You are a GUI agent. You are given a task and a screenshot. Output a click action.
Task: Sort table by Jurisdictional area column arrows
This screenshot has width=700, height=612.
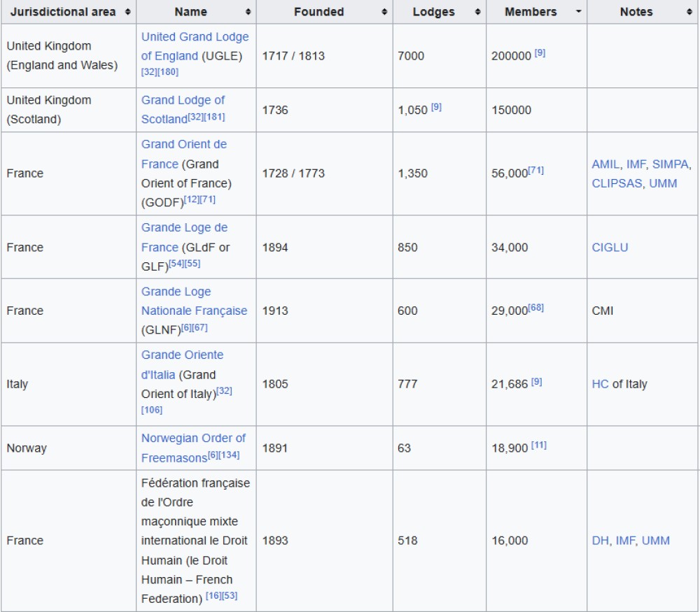coord(127,12)
